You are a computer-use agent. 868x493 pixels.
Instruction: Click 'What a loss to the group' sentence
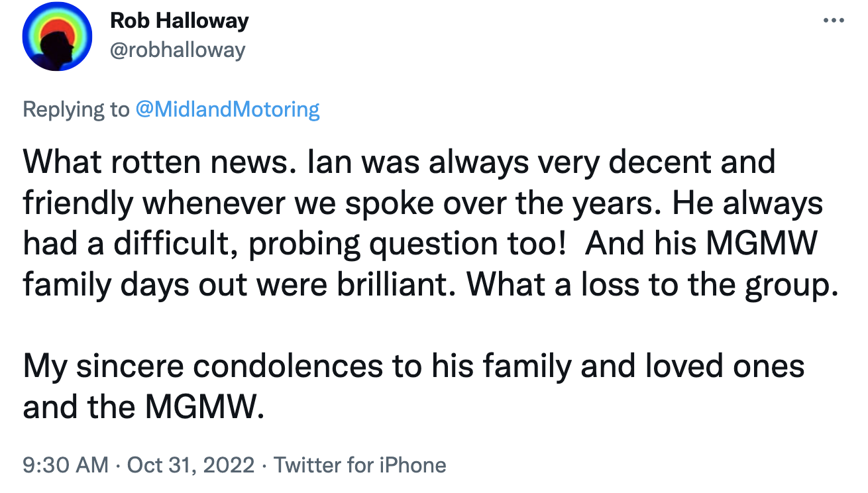647,285
